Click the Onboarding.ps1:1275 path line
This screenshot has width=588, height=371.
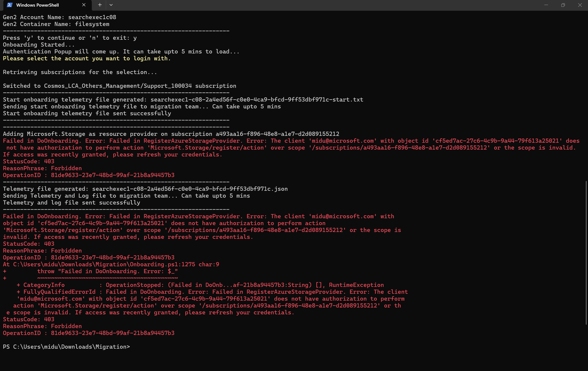click(x=111, y=264)
